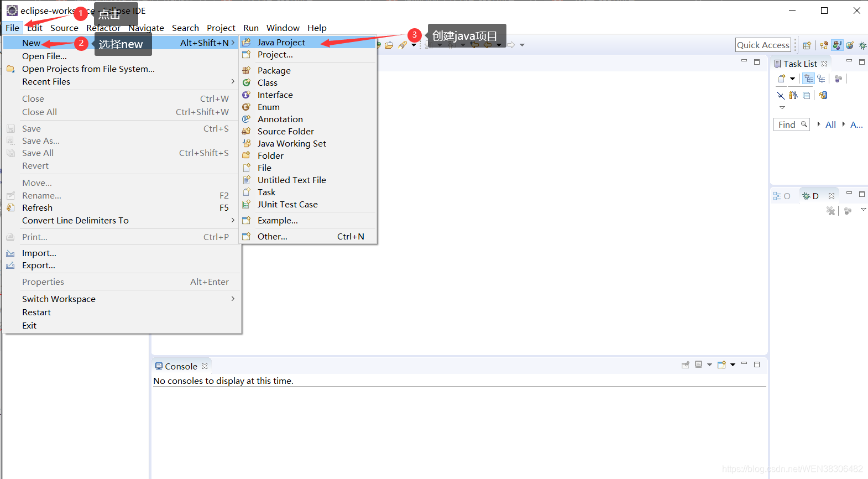This screenshot has height=479, width=868.
Task: Open the Task List view menu triangle
Action: [782, 107]
